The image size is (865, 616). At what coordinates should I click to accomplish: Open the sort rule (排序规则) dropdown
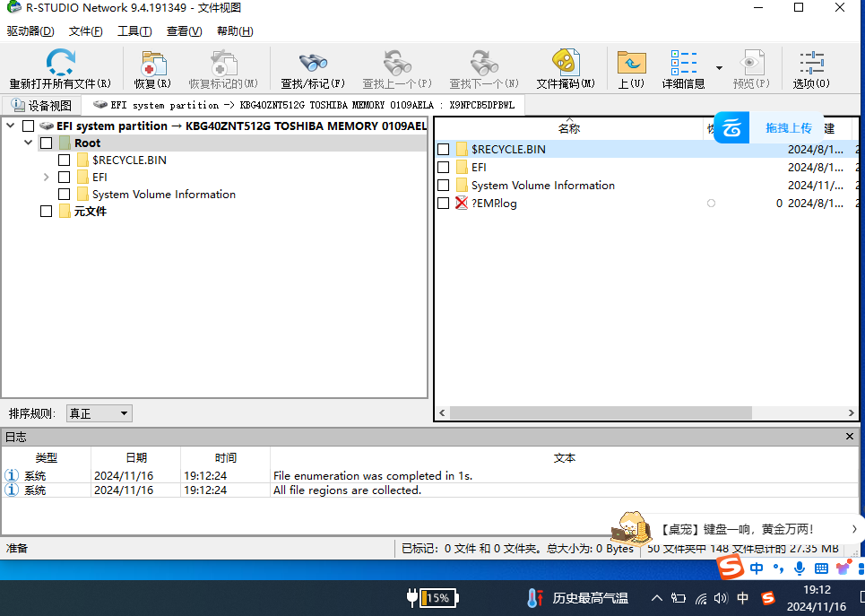(x=99, y=413)
